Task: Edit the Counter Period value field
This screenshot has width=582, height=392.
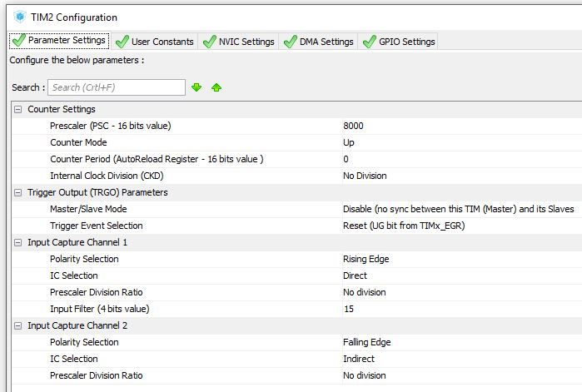Action: 460,159
